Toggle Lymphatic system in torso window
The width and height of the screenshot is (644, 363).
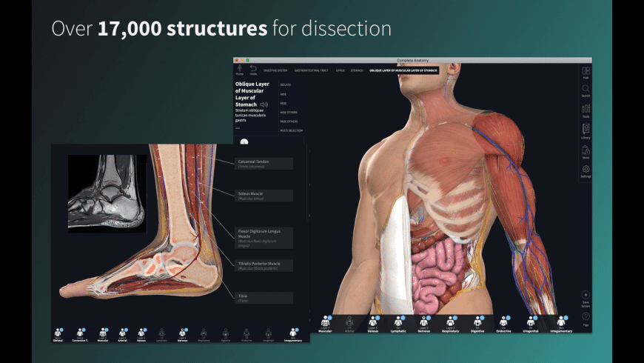[x=398, y=324]
